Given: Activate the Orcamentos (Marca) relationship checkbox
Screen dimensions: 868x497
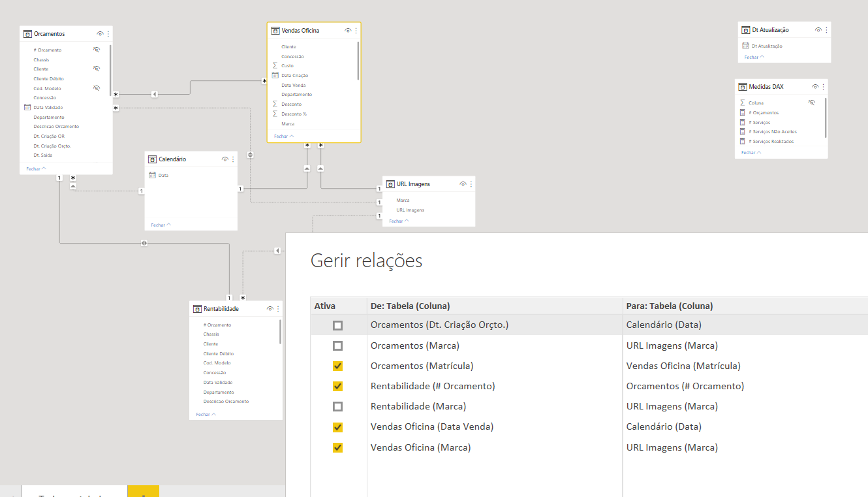Looking at the screenshot, I should (x=337, y=345).
